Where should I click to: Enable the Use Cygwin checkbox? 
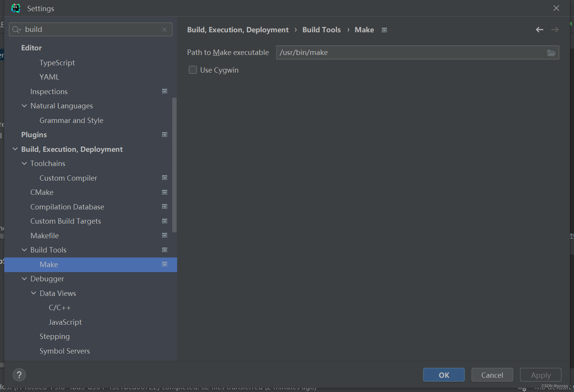pyautogui.click(x=193, y=70)
